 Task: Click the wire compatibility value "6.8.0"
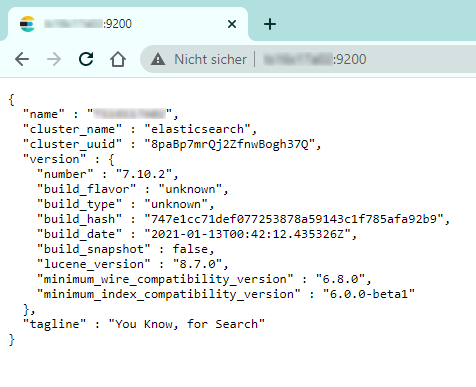tap(340, 279)
